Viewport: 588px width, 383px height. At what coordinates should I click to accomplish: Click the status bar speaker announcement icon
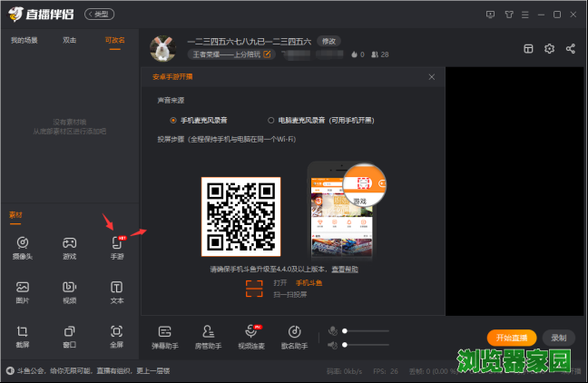pyautogui.click(x=10, y=371)
